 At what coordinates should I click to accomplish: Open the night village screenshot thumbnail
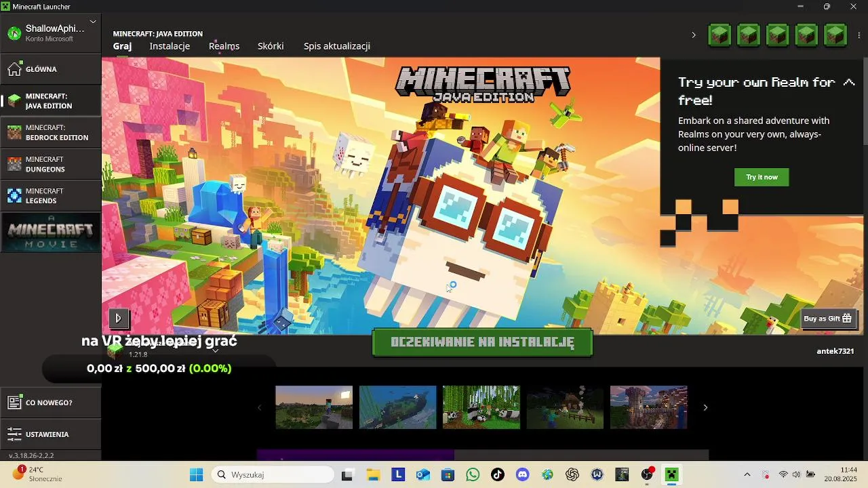[565, 407]
